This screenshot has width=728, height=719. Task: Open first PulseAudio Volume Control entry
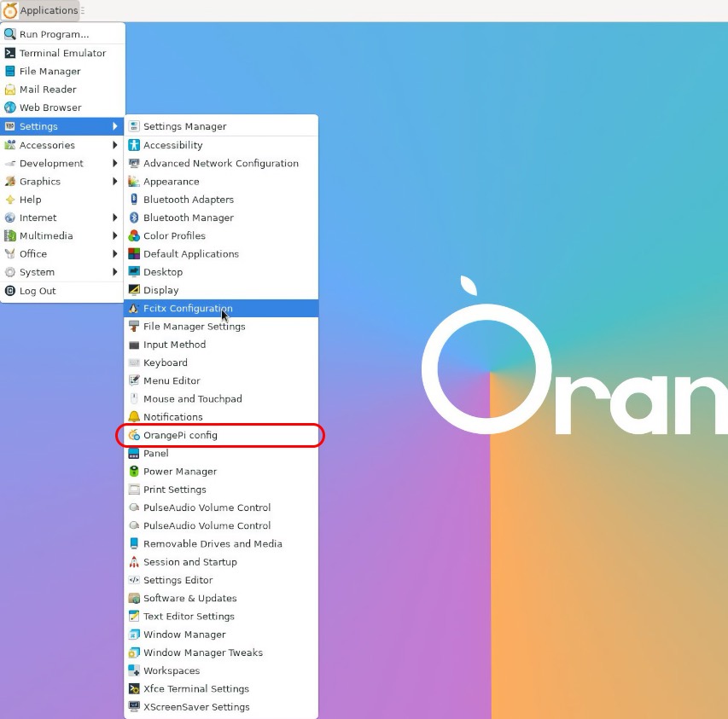[x=221, y=507]
